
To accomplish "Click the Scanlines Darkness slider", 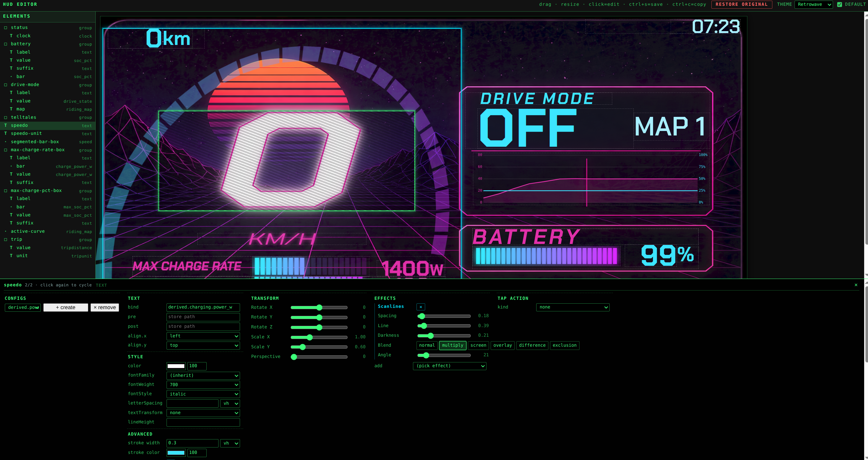I will tap(444, 336).
